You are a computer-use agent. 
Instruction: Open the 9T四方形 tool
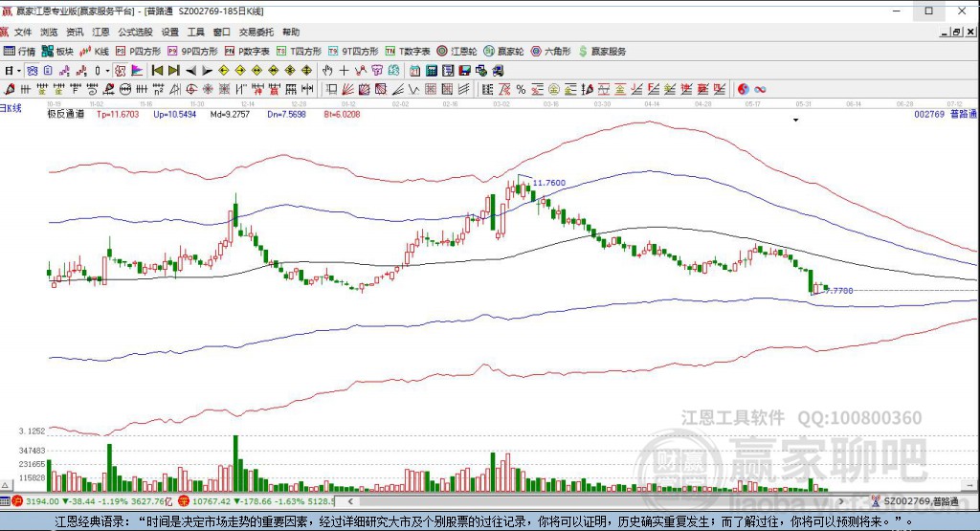point(354,52)
